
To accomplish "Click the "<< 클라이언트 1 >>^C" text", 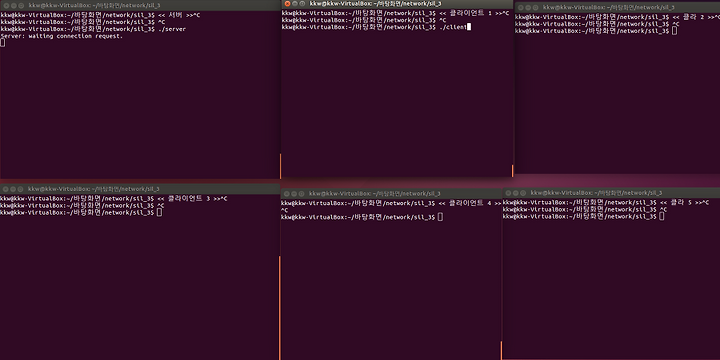I will (473, 13).
